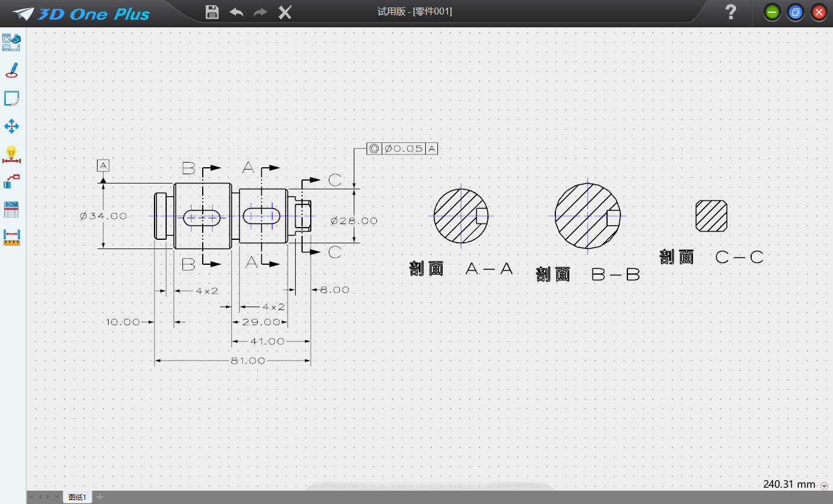Redo the previous action

tap(260, 12)
